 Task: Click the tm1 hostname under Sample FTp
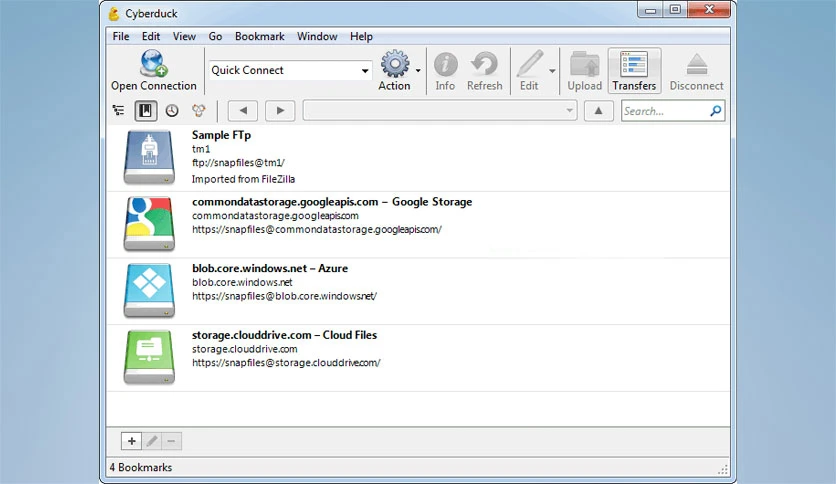(x=201, y=149)
